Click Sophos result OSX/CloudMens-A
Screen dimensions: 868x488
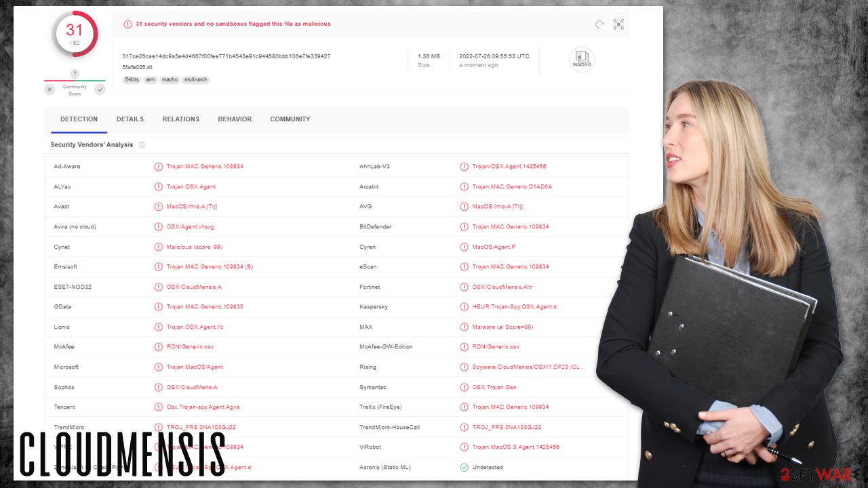point(192,387)
